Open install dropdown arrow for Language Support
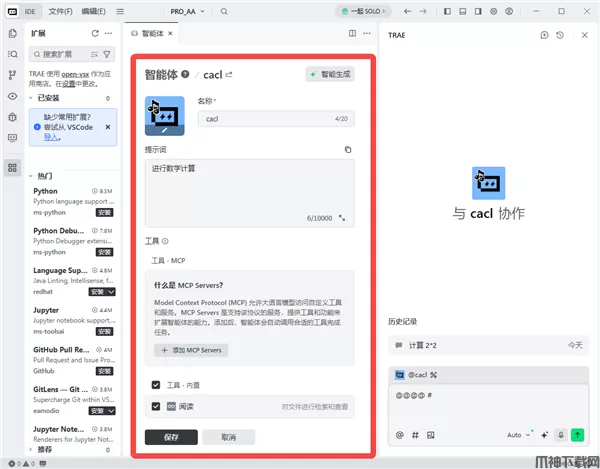Screen dimensions: 600x469 pyautogui.click(x=111, y=292)
